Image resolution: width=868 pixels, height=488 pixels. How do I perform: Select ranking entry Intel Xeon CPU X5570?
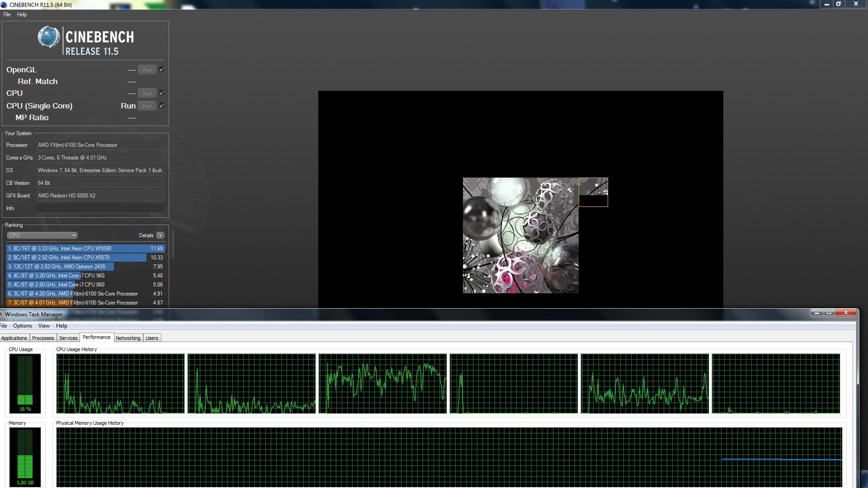tap(85, 258)
